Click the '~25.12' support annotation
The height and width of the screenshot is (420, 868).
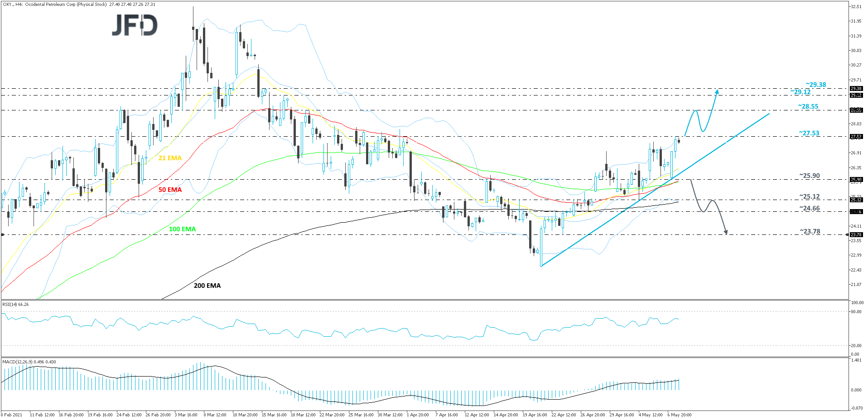pyautogui.click(x=809, y=196)
